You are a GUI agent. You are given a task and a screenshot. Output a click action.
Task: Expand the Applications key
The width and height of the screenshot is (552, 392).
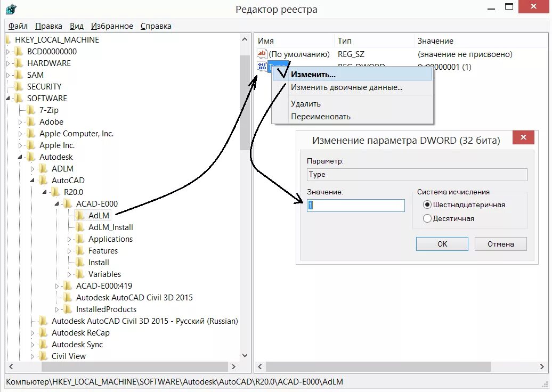coord(69,239)
